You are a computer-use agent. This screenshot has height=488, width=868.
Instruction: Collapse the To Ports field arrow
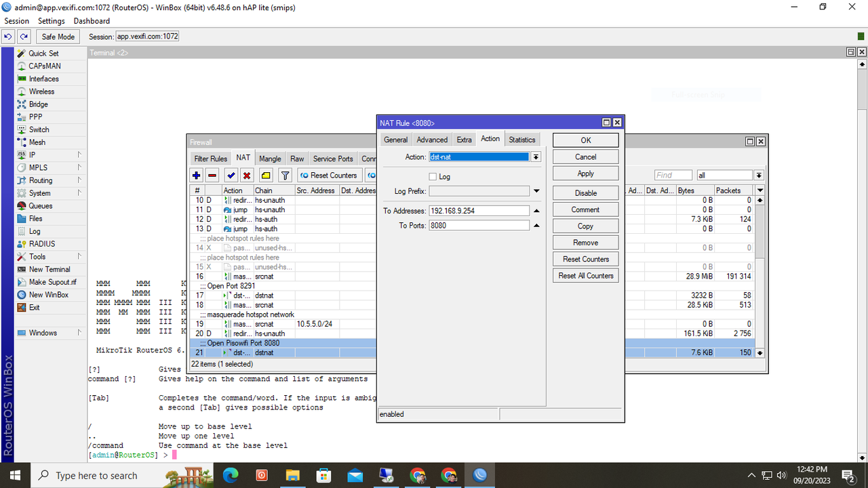(x=536, y=225)
